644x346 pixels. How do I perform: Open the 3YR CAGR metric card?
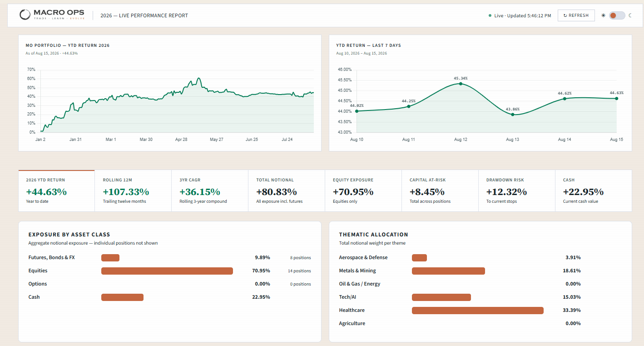click(x=210, y=191)
